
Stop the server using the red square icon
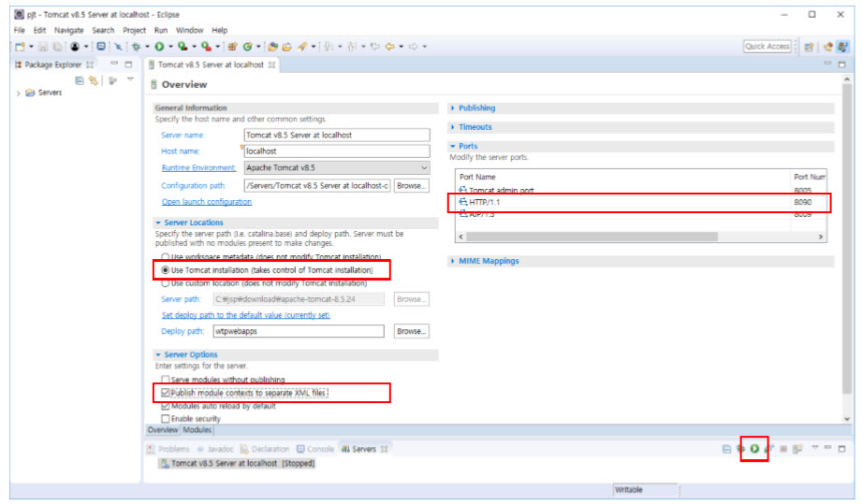tap(783, 450)
